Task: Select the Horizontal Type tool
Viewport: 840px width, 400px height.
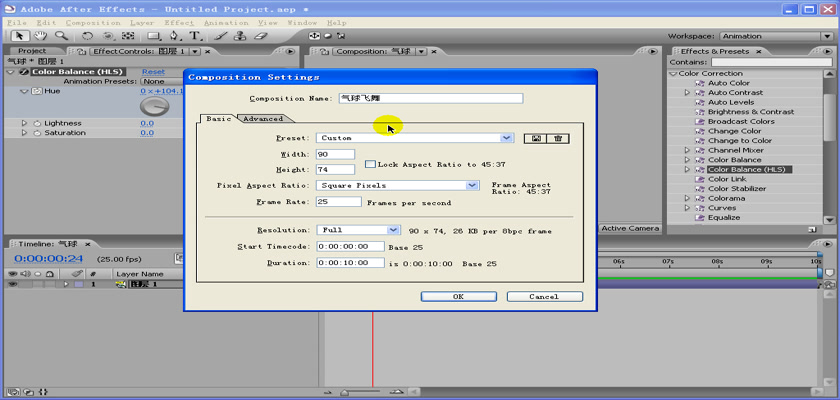Action: click(195, 35)
